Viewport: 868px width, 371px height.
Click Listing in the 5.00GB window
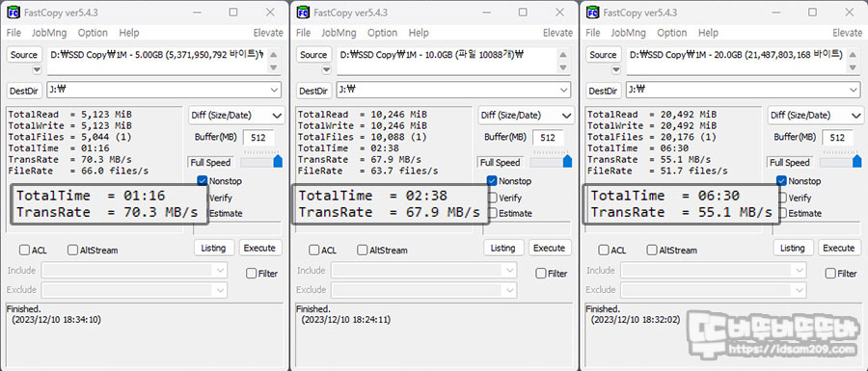click(x=214, y=248)
